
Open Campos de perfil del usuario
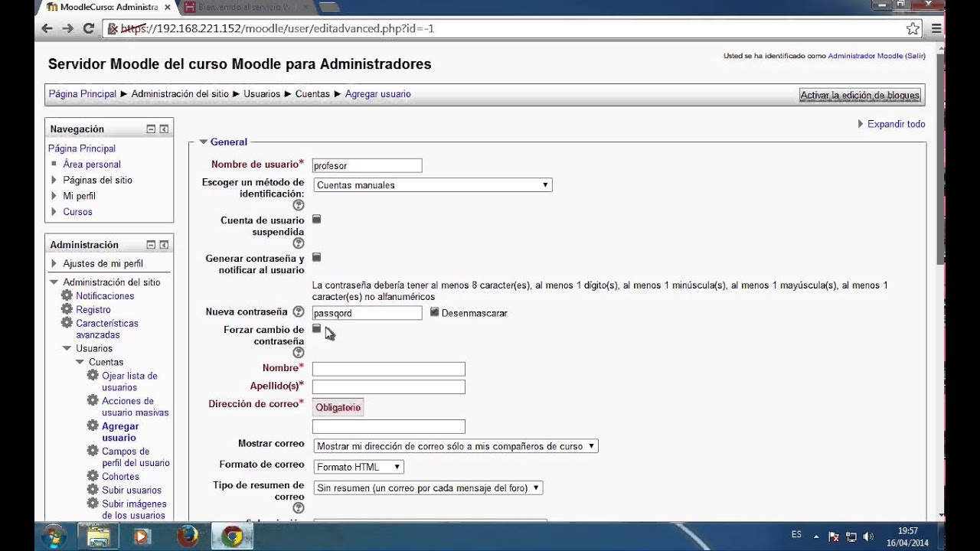[x=136, y=457]
